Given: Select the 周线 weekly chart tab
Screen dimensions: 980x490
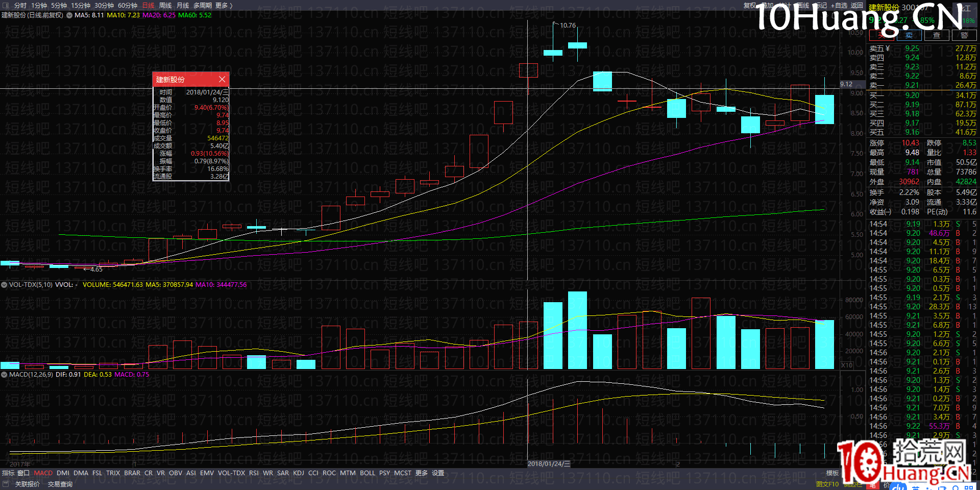Looking at the screenshot, I should (165, 6).
